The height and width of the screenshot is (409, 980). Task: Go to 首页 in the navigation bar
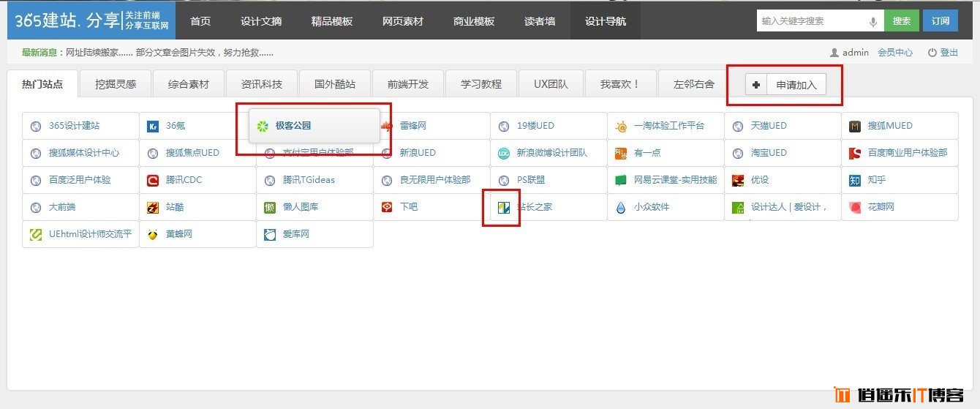[x=200, y=21]
